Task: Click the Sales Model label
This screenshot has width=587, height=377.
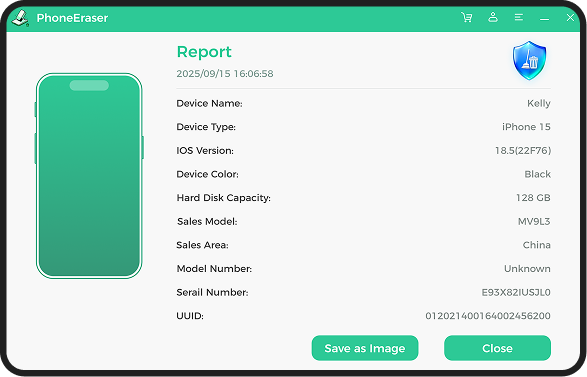Action: coord(207,221)
